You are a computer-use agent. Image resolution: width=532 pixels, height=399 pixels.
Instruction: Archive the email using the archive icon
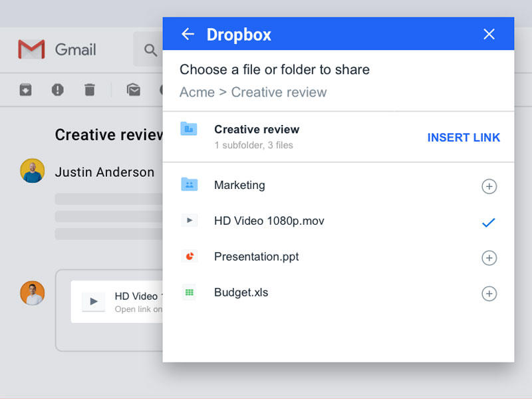coord(25,90)
